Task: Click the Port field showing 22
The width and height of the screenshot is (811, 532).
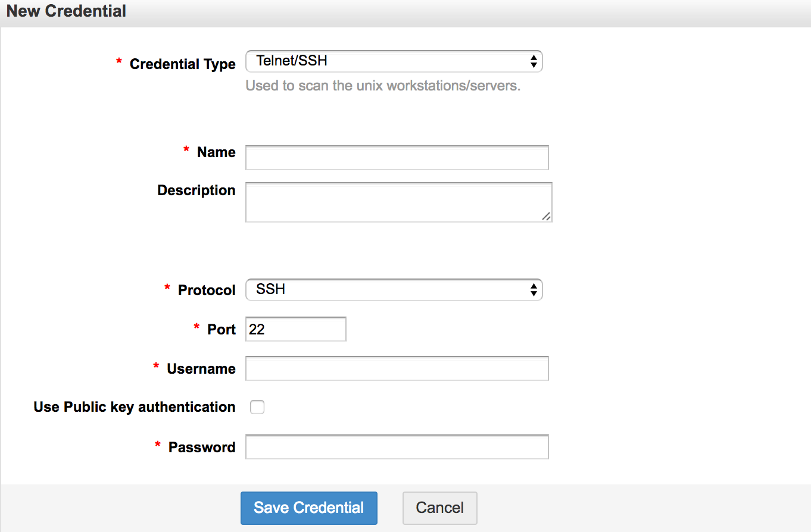Action: pos(295,328)
